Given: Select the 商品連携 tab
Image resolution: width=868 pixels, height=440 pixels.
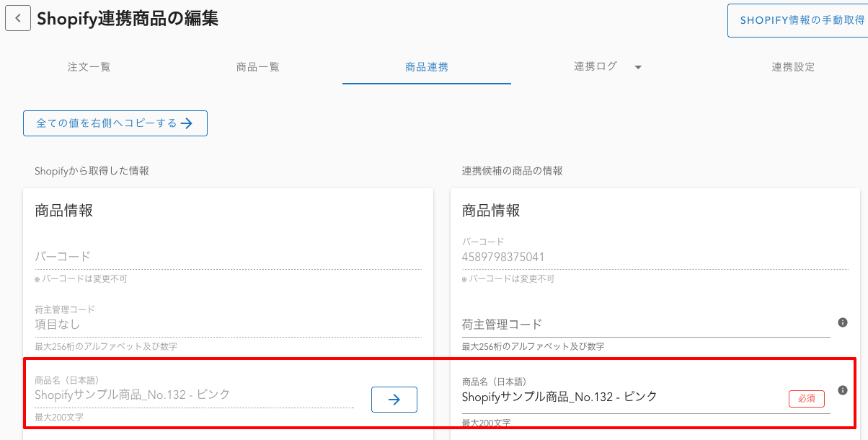Looking at the screenshot, I should [427, 67].
